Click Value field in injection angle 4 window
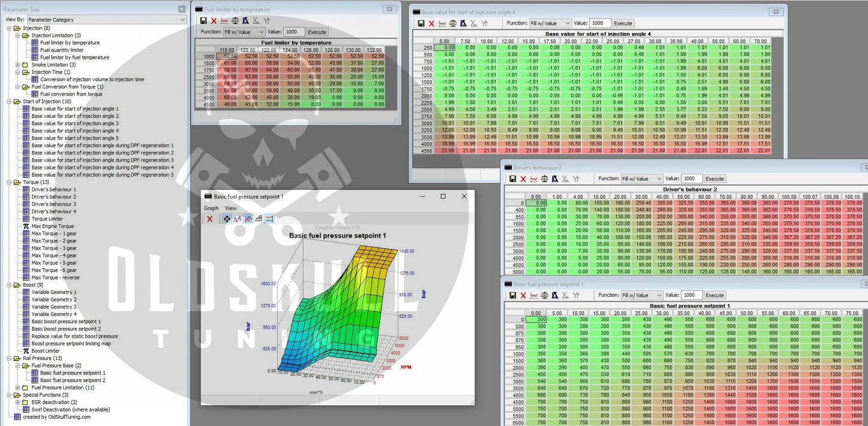The width and height of the screenshot is (868, 426). 600,23
